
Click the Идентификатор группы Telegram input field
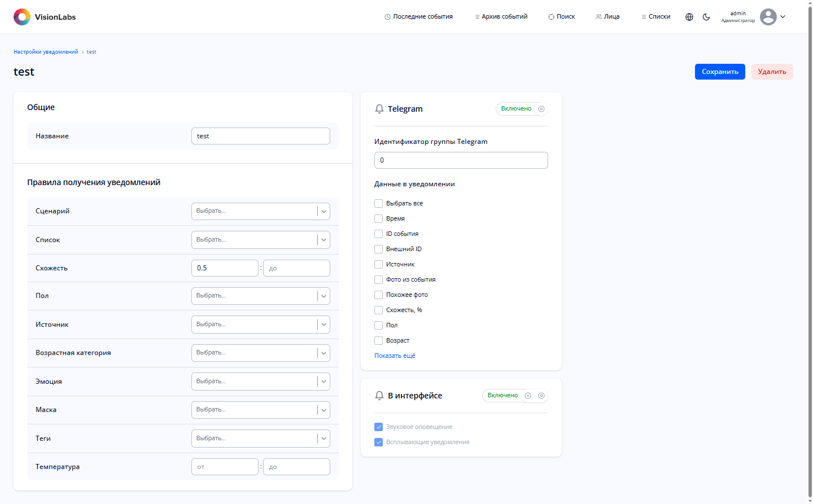(x=461, y=160)
